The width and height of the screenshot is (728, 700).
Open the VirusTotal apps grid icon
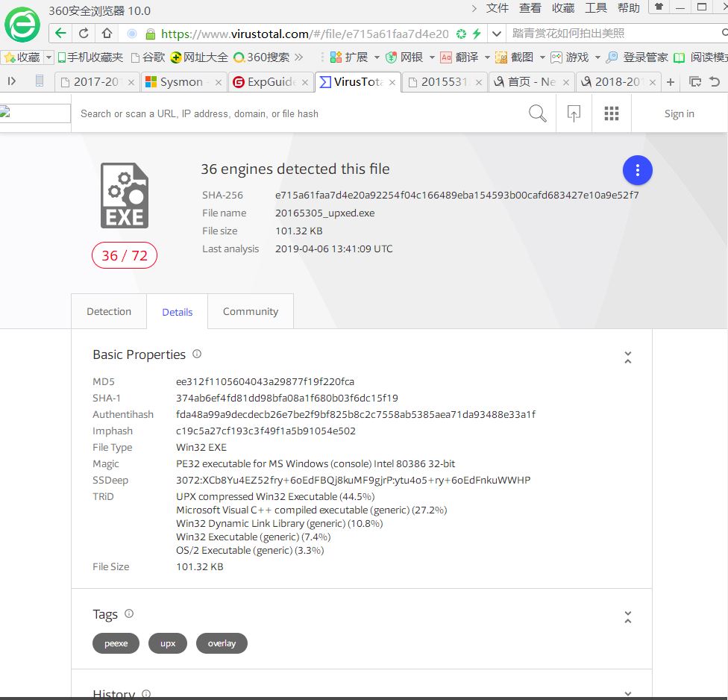[612, 113]
